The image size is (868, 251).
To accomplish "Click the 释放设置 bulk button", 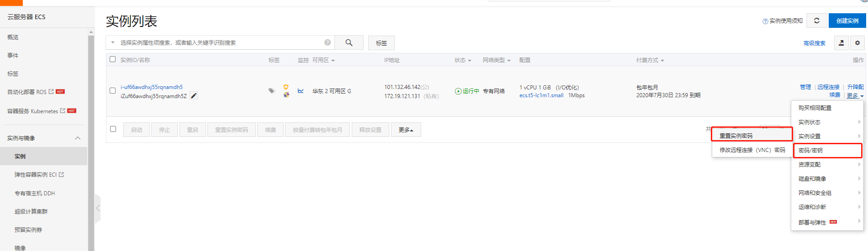I will click(x=370, y=130).
